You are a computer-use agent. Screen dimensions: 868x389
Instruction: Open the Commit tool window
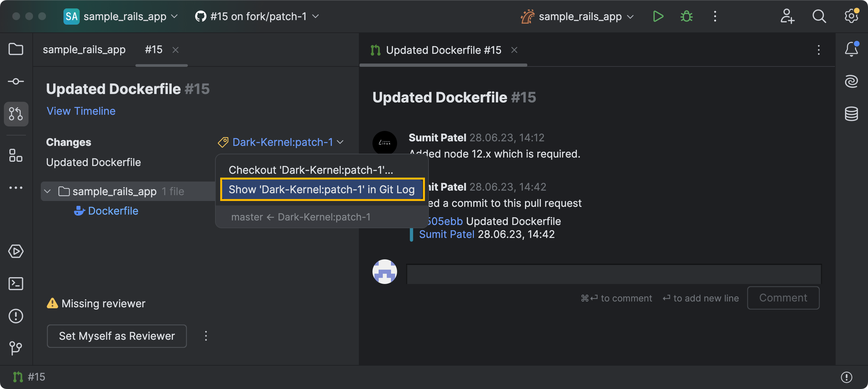tap(16, 81)
